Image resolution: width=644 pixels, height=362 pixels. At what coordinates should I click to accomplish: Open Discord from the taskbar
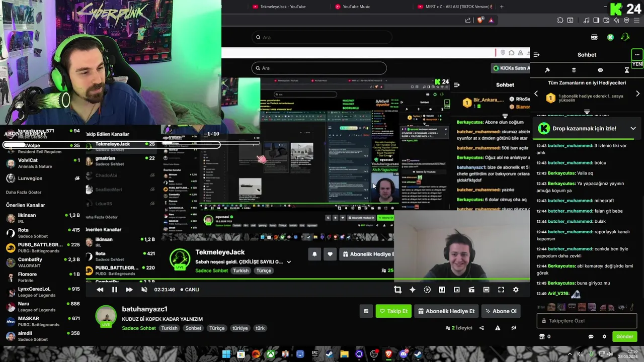(x=403, y=354)
